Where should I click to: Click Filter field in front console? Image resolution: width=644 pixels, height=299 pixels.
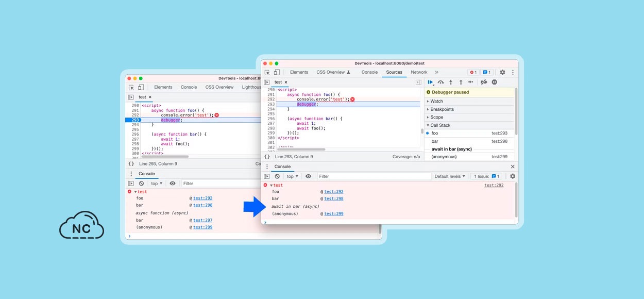[374, 176]
